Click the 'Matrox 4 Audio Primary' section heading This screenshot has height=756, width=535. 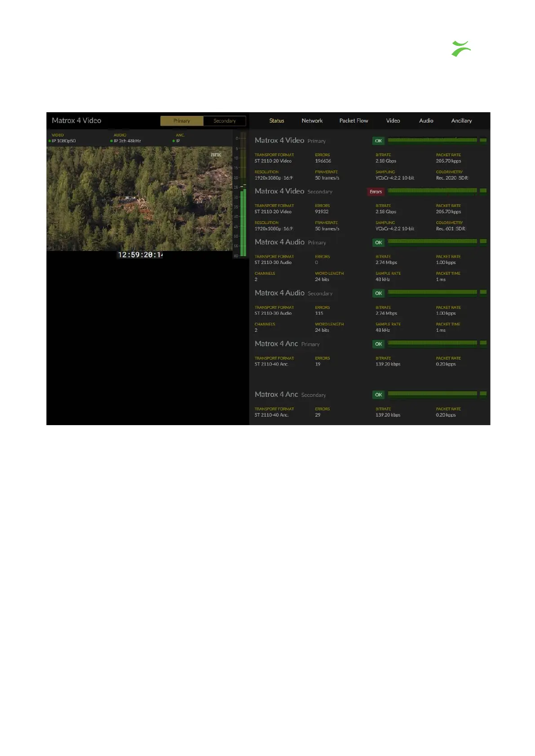290,242
